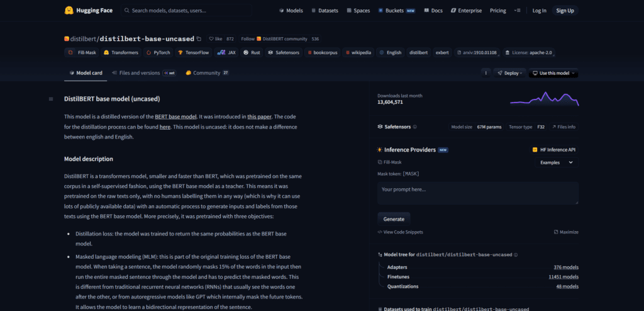Expand the Deploy dropdown
Image resolution: width=644 pixels, height=311 pixels.
[509, 73]
